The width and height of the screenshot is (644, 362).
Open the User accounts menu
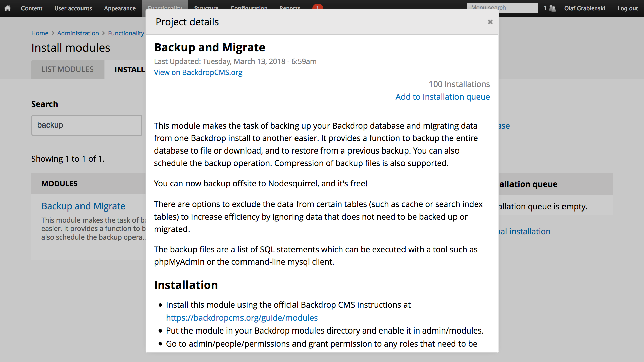73,8
